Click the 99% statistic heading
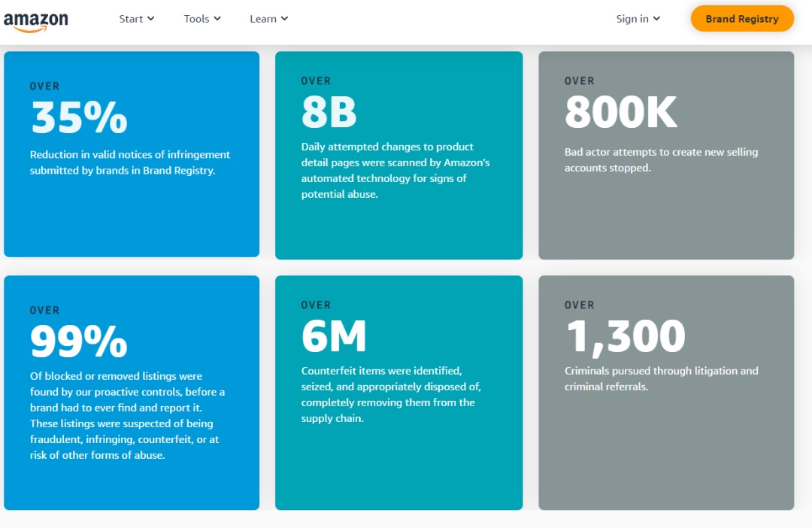This screenshot has width=812, height=528. 79,341
